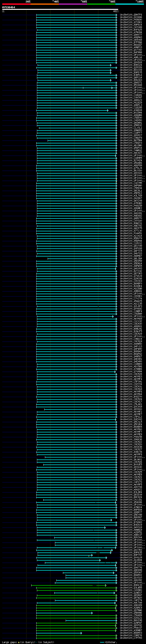Viewport: 146px width, 644px height.
Task: Click hit label UniRef100_B4FRN9
Action: tap(131, 53)
